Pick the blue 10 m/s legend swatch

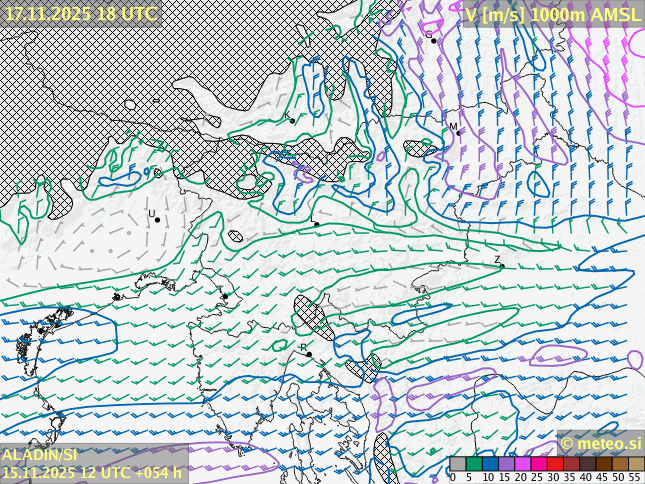(x=490, y=464)
